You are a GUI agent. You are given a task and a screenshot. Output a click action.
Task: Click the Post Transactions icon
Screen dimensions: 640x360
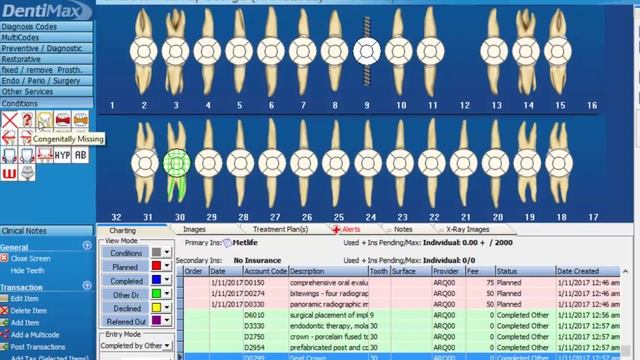click(4, 347)
